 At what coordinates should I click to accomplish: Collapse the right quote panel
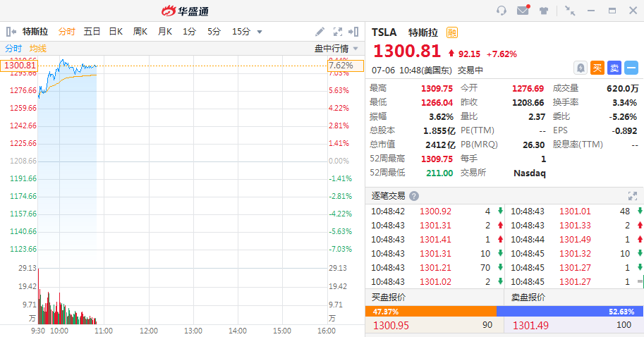(355, 32)
